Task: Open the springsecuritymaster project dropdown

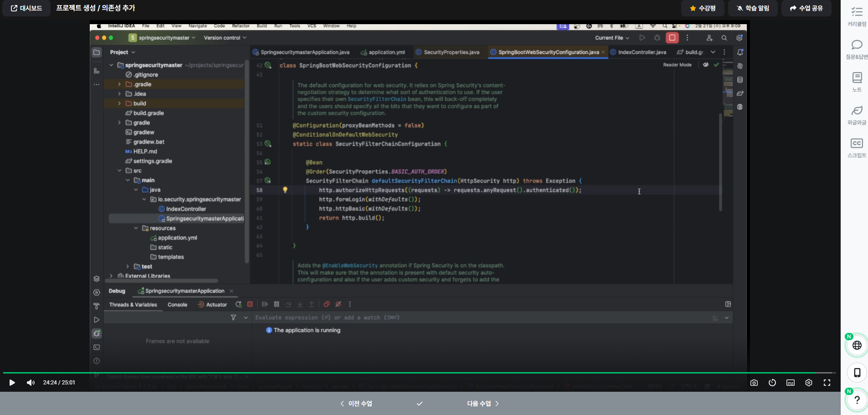Action: [x=162, y=38]
